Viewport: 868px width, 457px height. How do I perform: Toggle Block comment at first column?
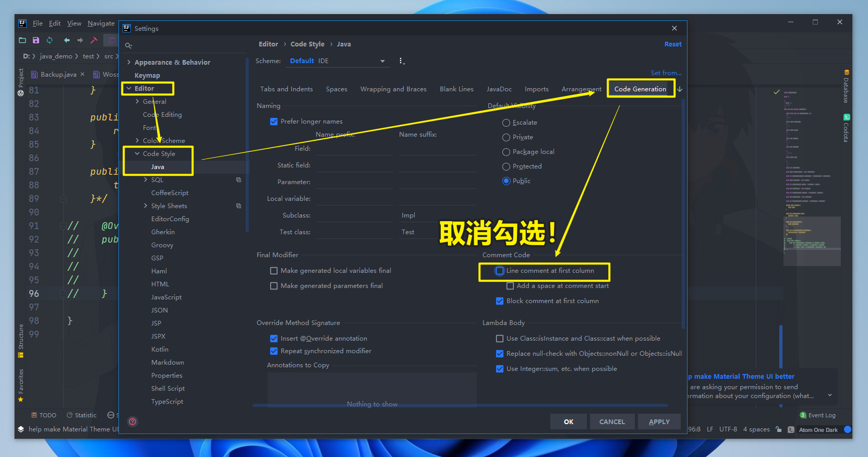[x=500, y=301]
